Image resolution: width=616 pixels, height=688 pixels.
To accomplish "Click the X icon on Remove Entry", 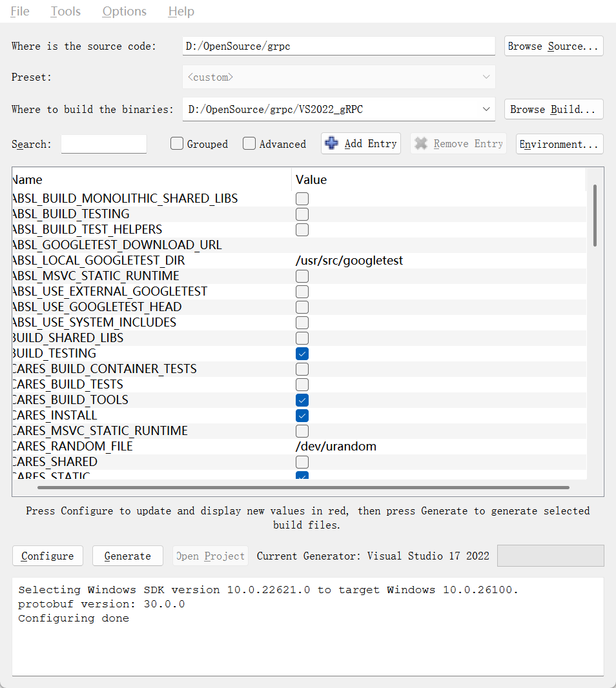I will pos(421,143).
